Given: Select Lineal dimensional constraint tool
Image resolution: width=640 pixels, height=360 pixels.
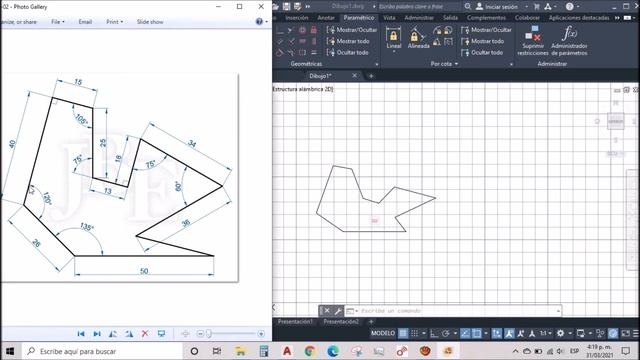Looking at the screenshot, I should coord(393,38).
